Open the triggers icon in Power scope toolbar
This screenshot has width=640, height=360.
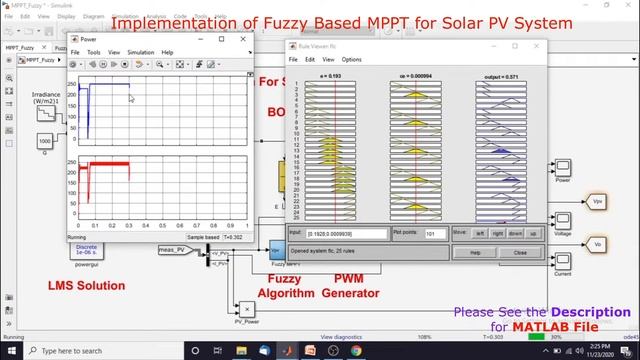(x=199, y=64)
